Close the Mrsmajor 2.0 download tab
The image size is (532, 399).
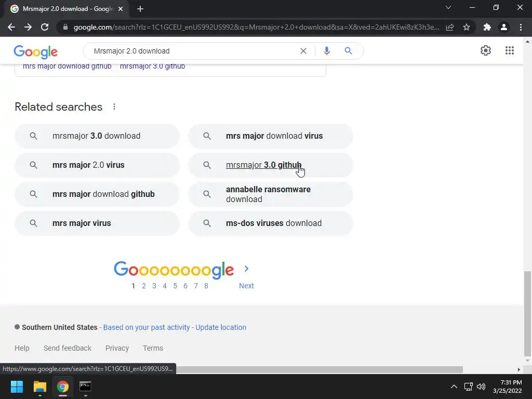pos(121,9)
